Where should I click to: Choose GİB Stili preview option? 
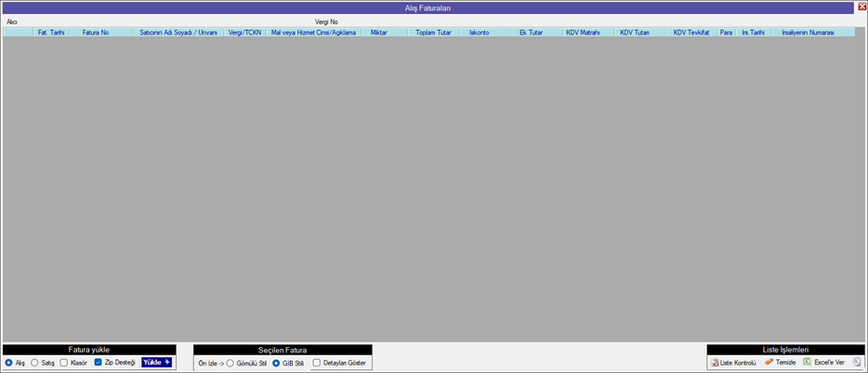tap(276, 363)
